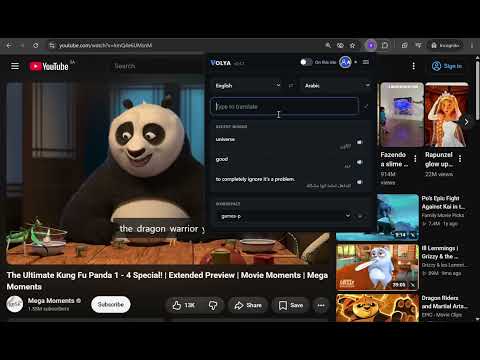Select recent word 'universe'
This screenshot has width=480, height=360.
point(225,139)
